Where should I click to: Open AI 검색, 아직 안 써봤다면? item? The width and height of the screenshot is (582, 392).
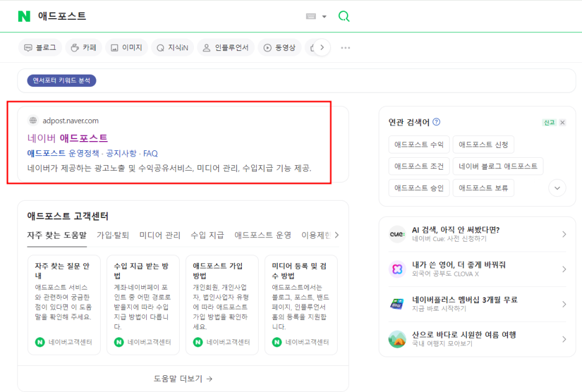coord(456,230)
